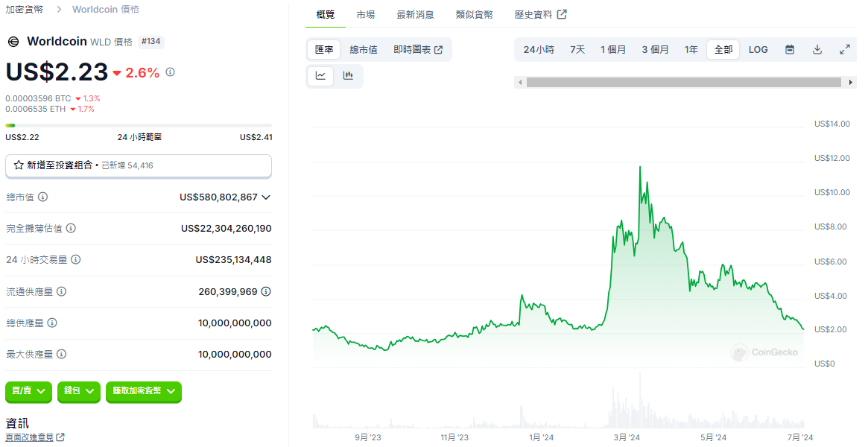This screenshot has width=868, height=447.
Task: Click 新增至投資組合 button
Action: coord(138,165)
